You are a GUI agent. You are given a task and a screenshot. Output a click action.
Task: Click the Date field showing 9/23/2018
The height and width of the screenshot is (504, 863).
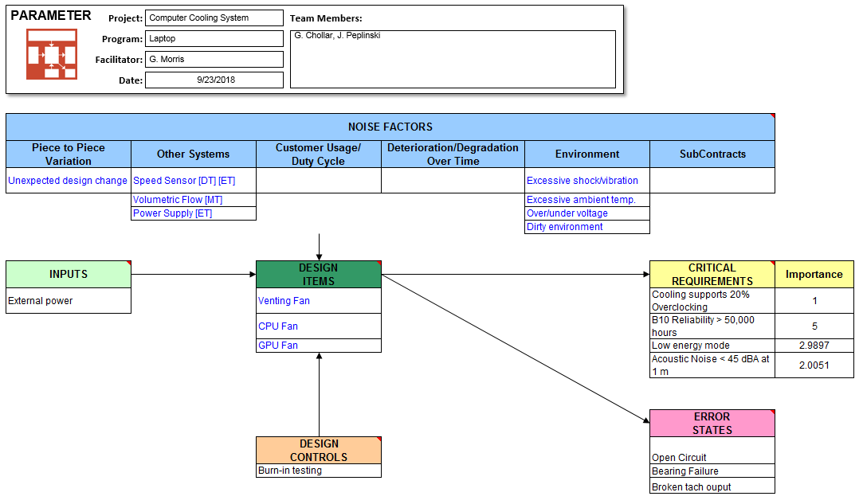pyautogui.click(x=213, y=80)
